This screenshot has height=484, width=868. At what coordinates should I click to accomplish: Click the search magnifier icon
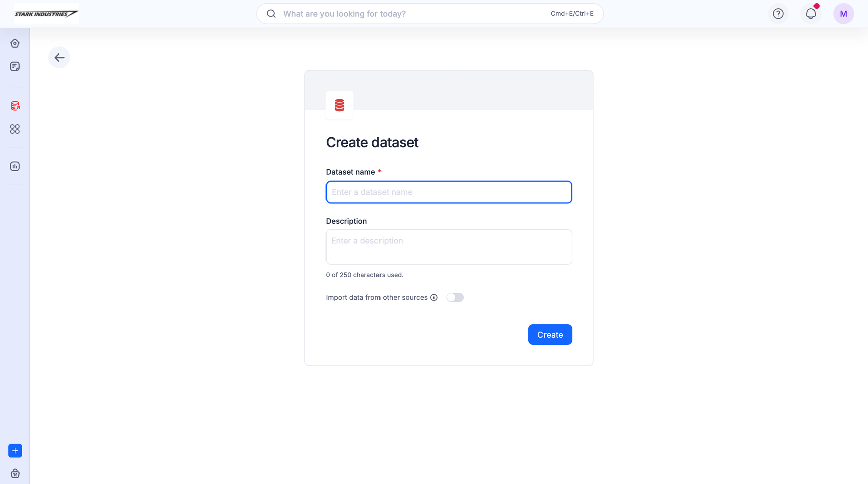click(x=271, y=14)
